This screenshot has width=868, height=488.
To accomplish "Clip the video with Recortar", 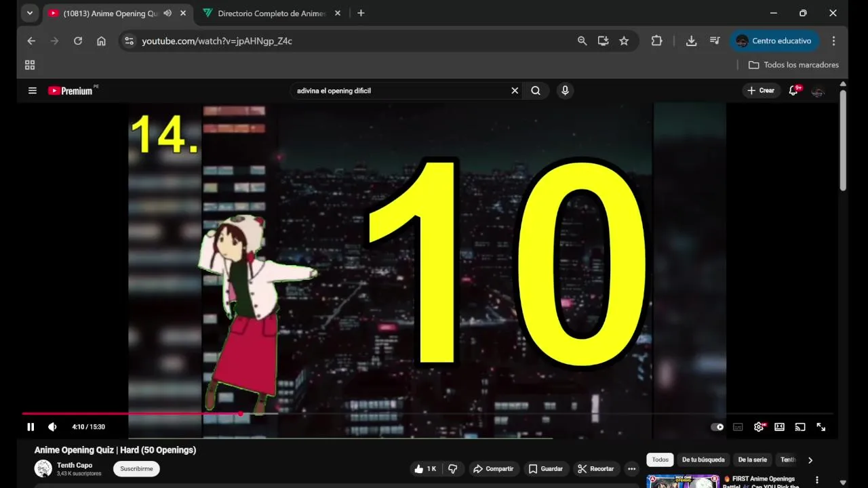I will (596, 468).
